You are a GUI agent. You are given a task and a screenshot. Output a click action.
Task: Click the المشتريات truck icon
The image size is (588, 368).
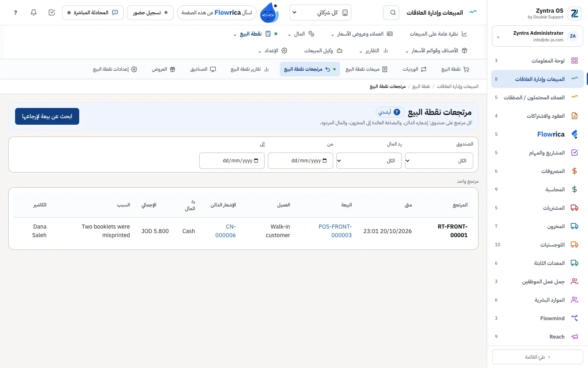click(x=575, y=208)
